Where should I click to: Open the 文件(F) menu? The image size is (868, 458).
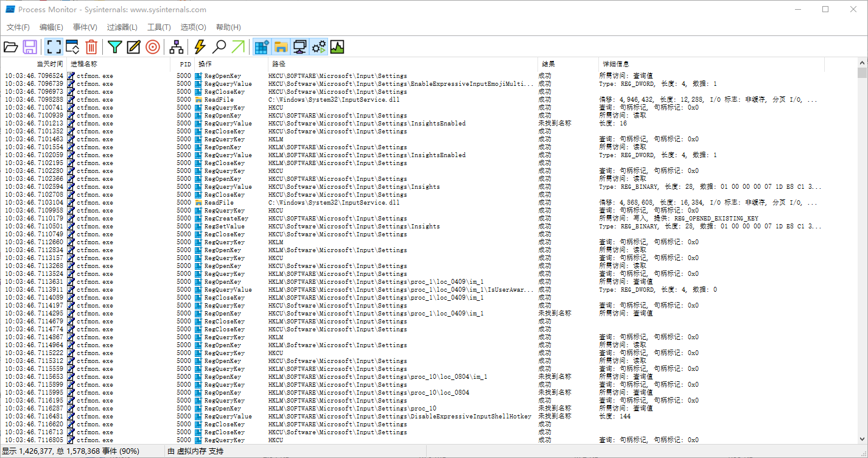[x=18, y=27]
